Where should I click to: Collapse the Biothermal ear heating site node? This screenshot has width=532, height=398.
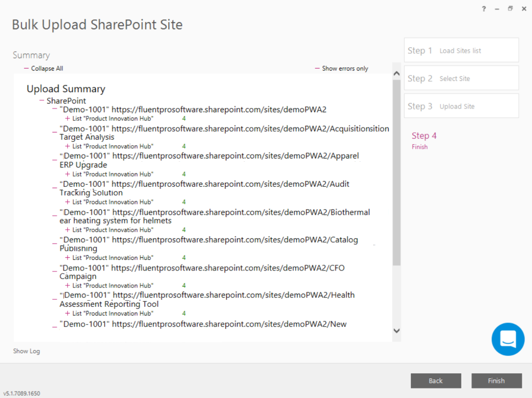coord(55,216)
